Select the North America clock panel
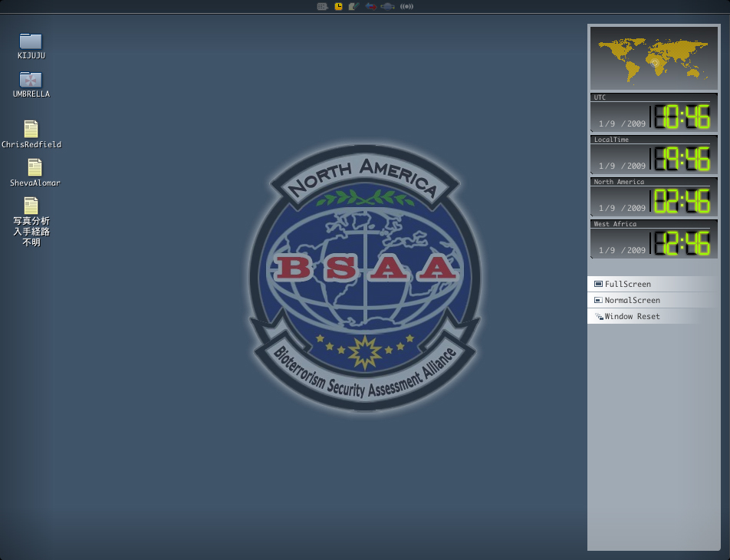The width and height of the screenshot is (730, 560). [x=653, y=197]
